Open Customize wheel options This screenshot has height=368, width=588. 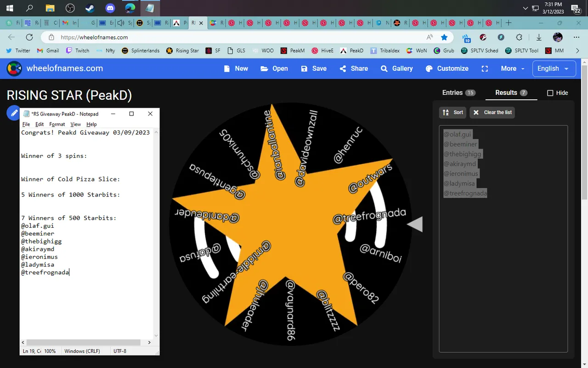tap(447, 69)
